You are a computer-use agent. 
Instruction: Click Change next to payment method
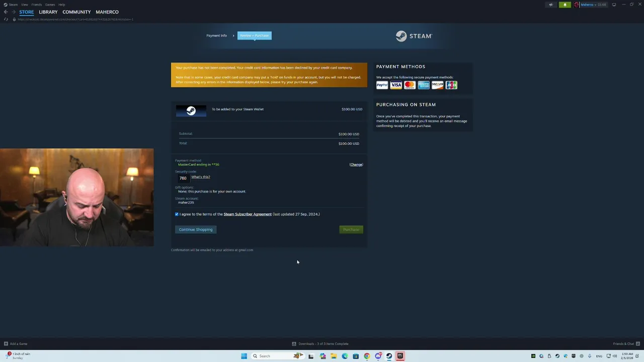pos(356,164)
